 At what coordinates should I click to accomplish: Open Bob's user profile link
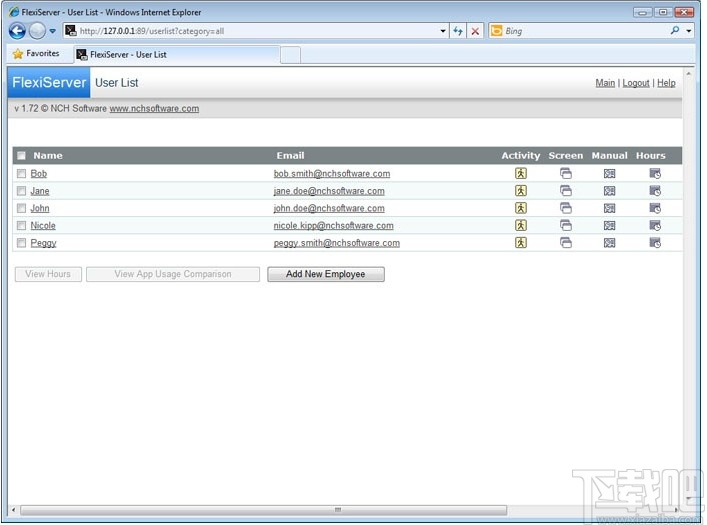pyautogui.click(x=39, y=174)
